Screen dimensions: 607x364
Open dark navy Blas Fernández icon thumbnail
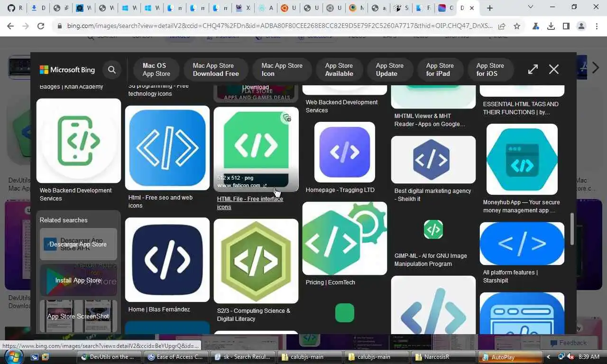(167, 260)
